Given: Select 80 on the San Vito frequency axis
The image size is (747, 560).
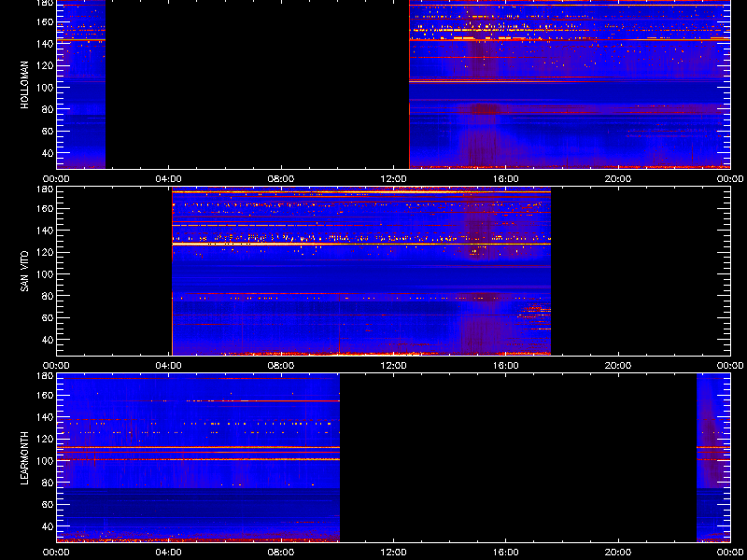Looking at the screenshot, I should point(48,296).
